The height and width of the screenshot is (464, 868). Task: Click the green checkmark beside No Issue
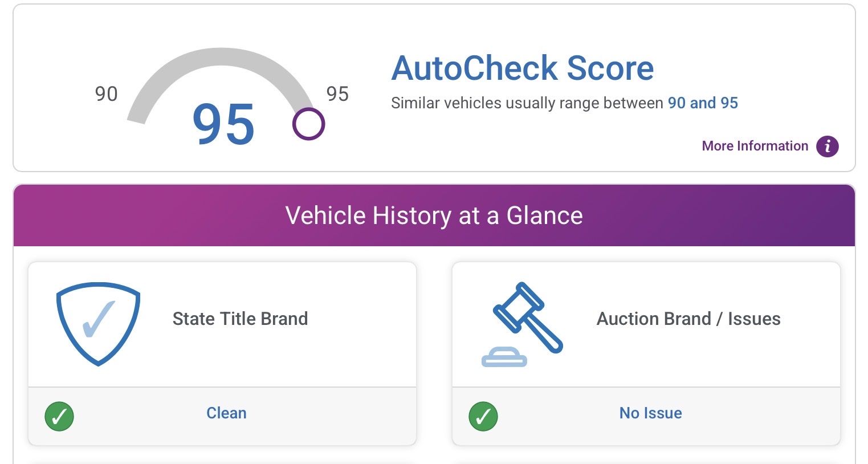pos(483,417)
